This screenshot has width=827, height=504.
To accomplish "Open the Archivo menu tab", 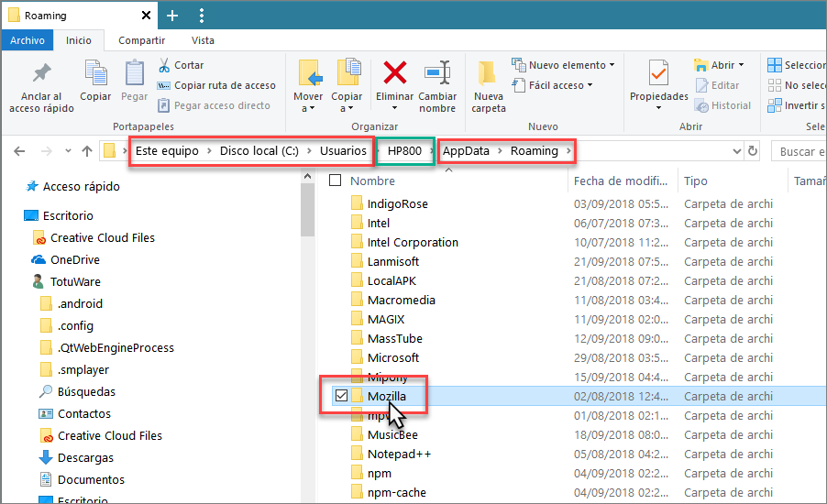I will [28, 40].
